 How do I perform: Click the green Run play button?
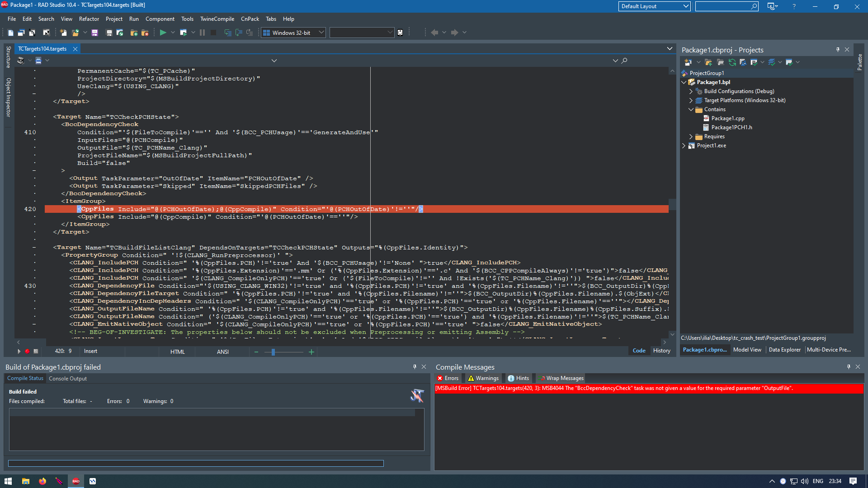(x=163, y=33)
